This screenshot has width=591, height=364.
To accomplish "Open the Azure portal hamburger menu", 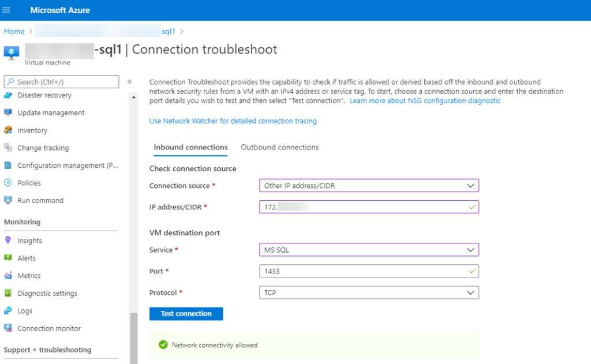I will click(6, 10).
